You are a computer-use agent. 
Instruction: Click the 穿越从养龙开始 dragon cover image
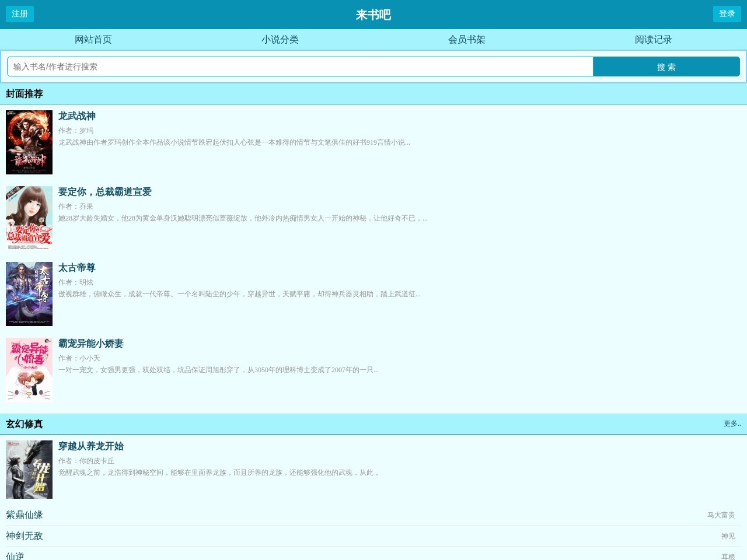click(29, 470)
